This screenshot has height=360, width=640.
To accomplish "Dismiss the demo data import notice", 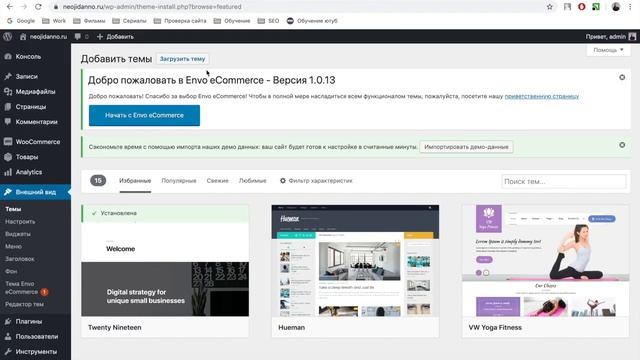I will [x=622, y=145].
